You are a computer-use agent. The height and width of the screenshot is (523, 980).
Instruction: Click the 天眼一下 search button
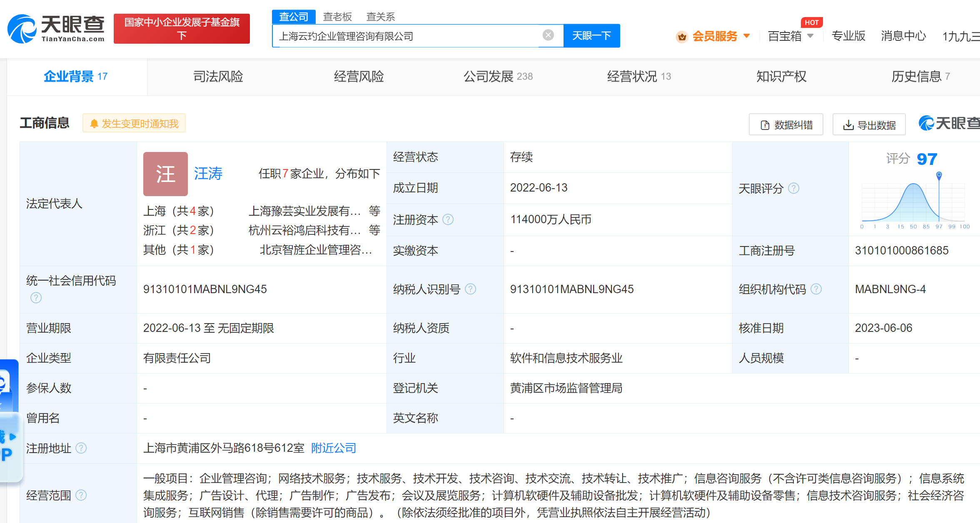coord(591,36)
